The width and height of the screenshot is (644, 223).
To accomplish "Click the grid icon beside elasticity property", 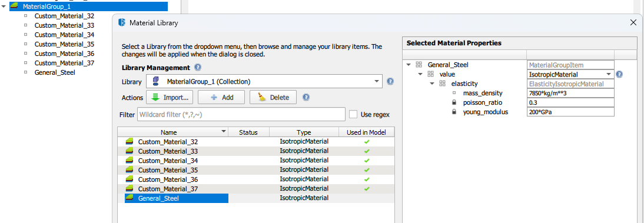I will [442, 84].
